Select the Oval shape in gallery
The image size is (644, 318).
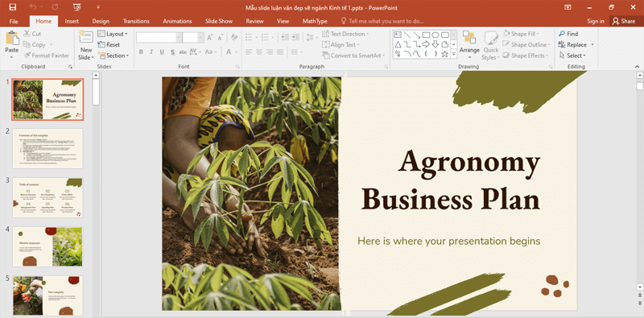tap(436, 35)
